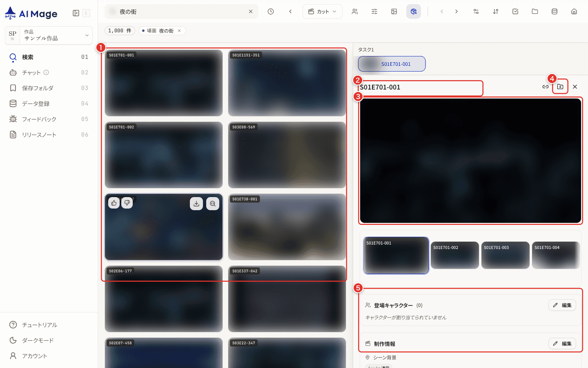This screenshot has width=588, height=368.
Task: Go to next page with right chevron
Action: click(457, 11)
